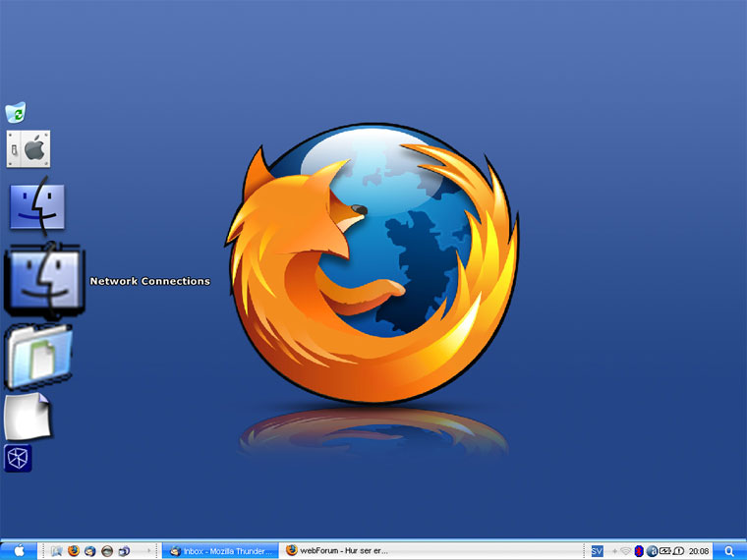
Task: Click the 20:08 clock
Action: [x=699, y=551]
